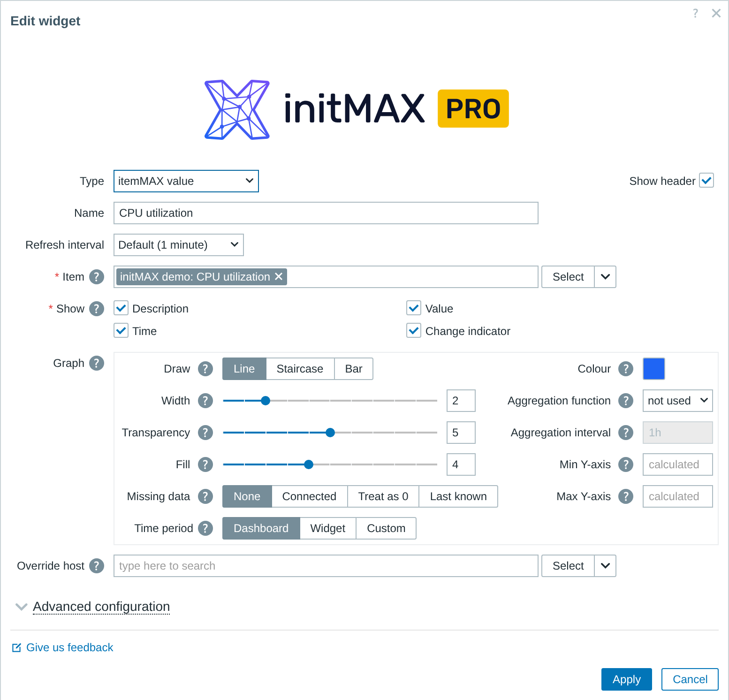The height and width of the screenshot is (700, 729).
Task: Show the Colour help hint
Action: click(626, 369)
